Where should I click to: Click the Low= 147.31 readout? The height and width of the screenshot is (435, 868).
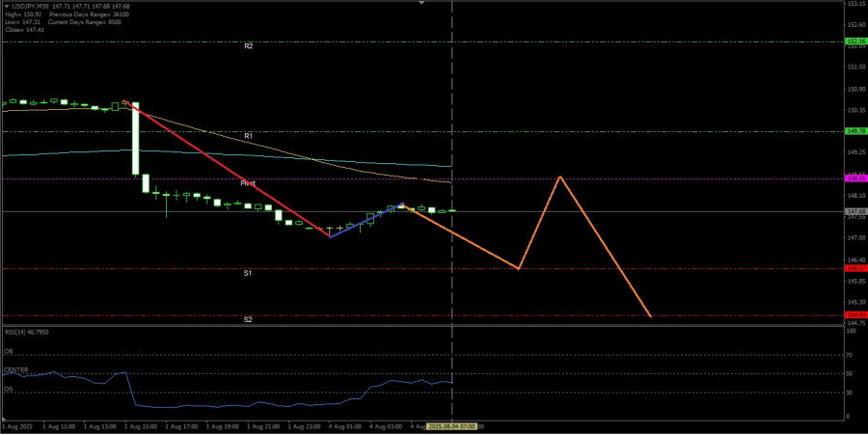pyautogui.click(x=22, y=22)
